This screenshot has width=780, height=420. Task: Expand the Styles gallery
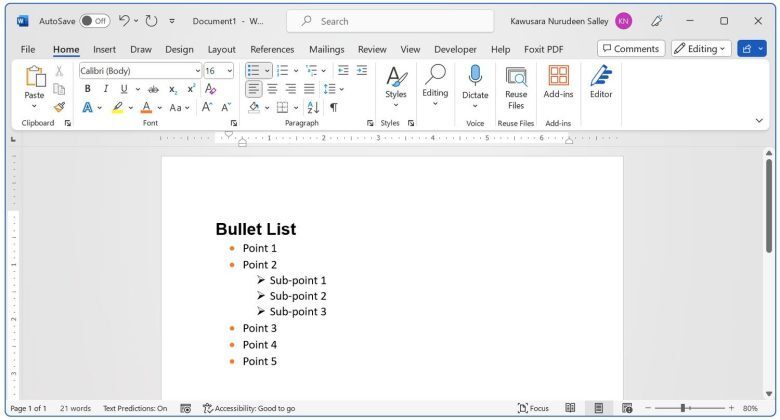coord(396,87)
